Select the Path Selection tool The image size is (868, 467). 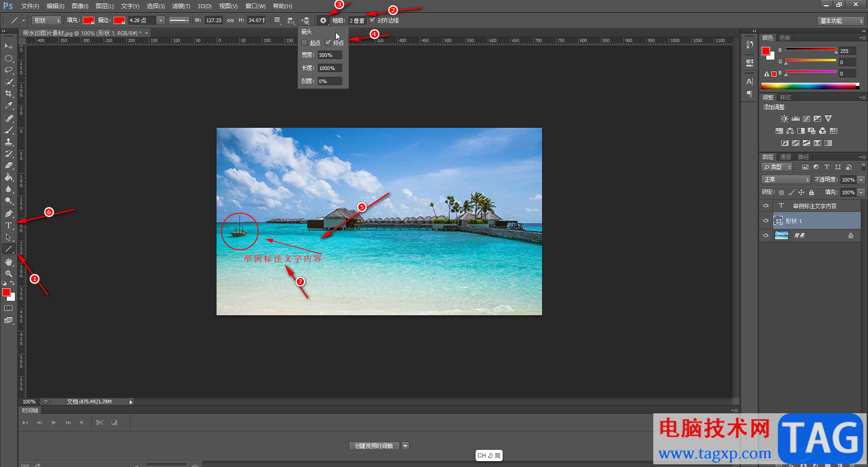(x=9, y=237)
